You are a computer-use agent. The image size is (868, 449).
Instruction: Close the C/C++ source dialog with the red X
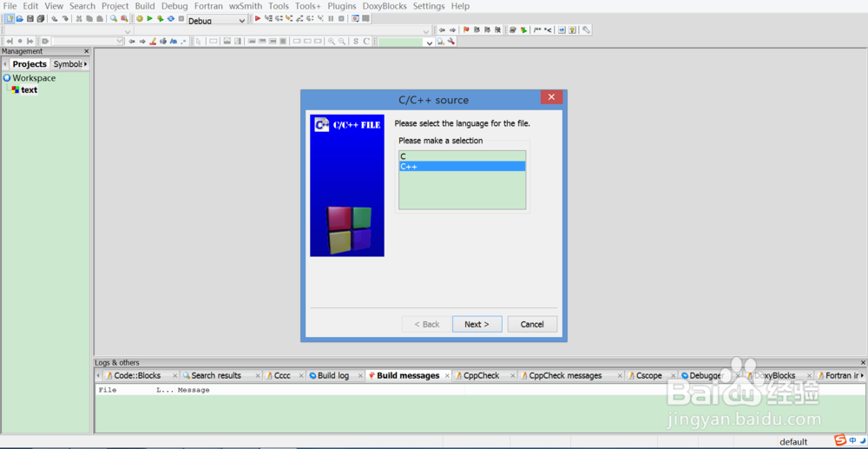pos(551,97)
